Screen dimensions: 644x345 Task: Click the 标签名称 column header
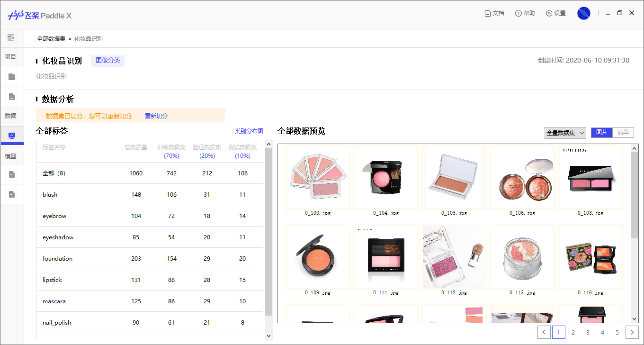coord(54,147)
